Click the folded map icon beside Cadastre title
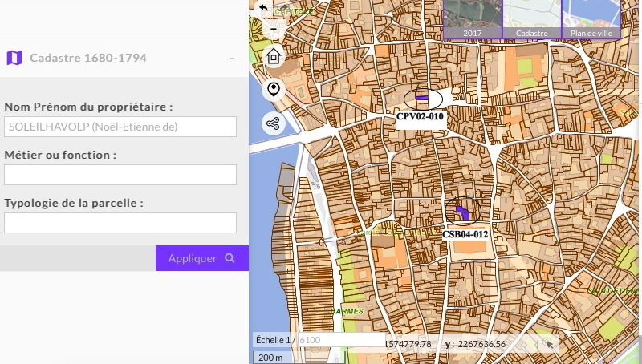 (14, 58)
